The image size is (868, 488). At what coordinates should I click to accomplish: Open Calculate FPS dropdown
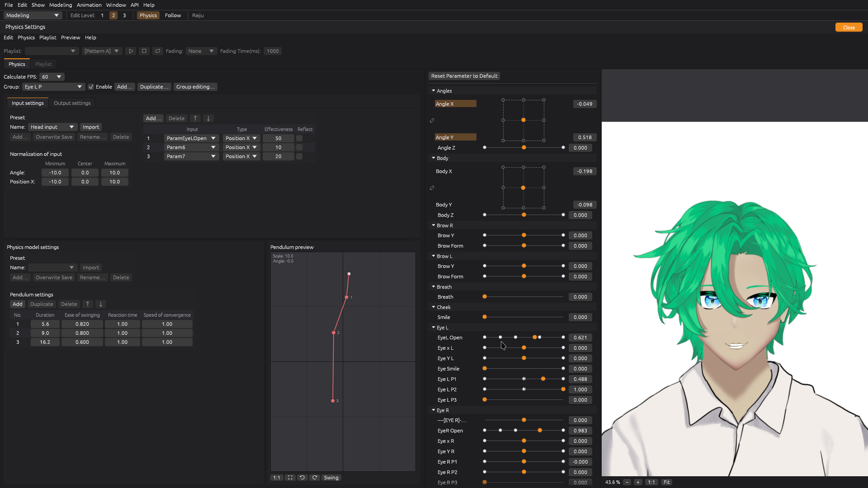point(52,77)
